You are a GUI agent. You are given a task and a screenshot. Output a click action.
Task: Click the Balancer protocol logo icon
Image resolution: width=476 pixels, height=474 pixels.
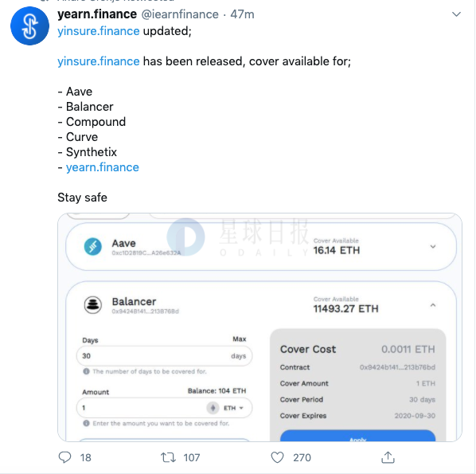click(x=92, y=305)
